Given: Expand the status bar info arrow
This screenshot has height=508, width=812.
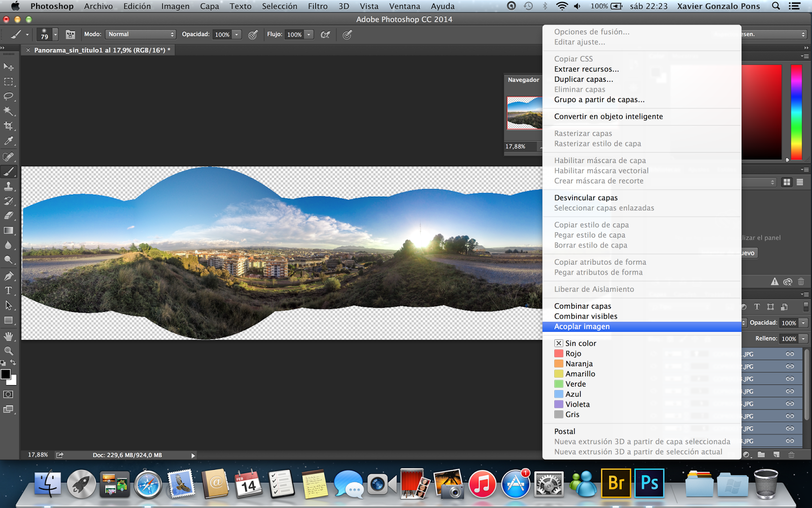Looking at the screenshot, I should coord(193,455).
